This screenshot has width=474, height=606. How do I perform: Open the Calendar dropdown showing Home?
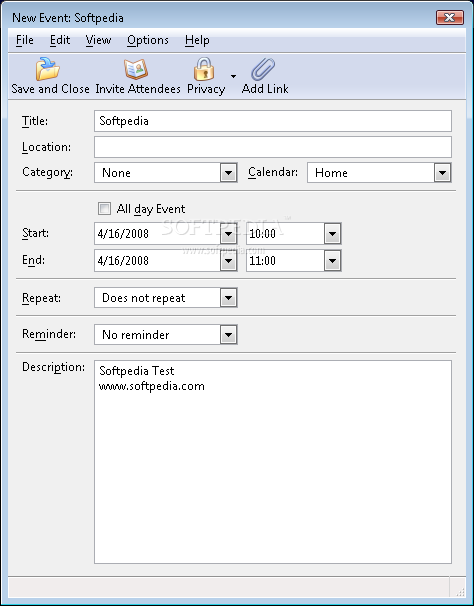pyautogui.click(x=379, y=172)
